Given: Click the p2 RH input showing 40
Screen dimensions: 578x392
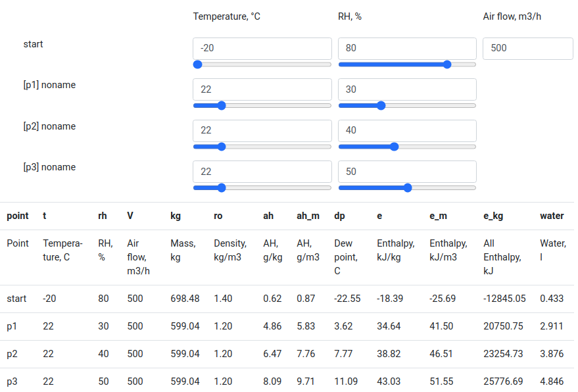Looking at the screenshot, I should coord(406,130).
